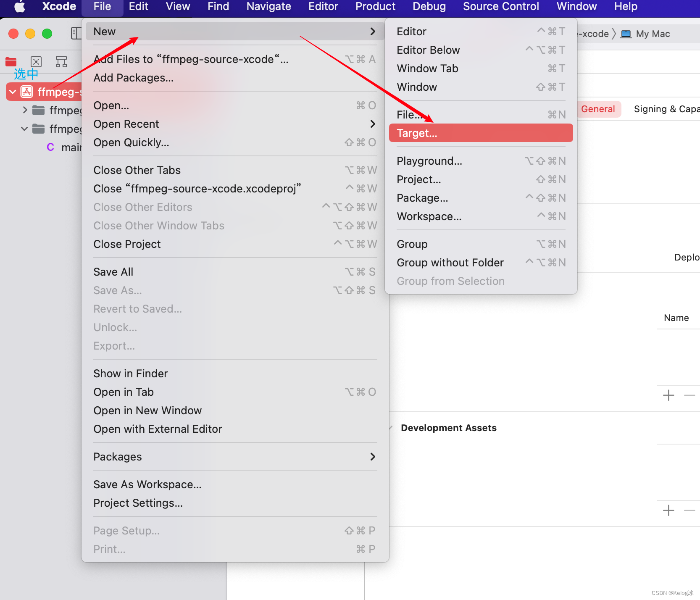Select the main C source file
Image resolution: width=700 pixels, height=600 pixels.
pyautogui.click(x=64, y=147)
